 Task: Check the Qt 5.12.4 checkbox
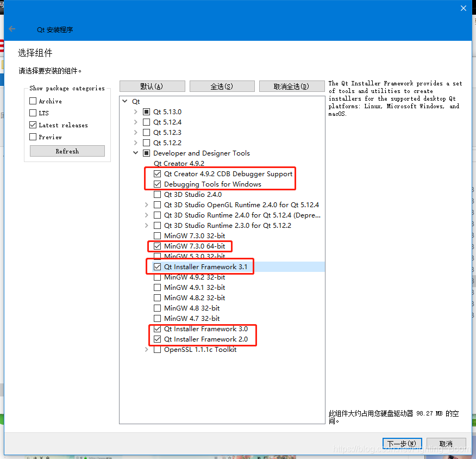(146, 122)
